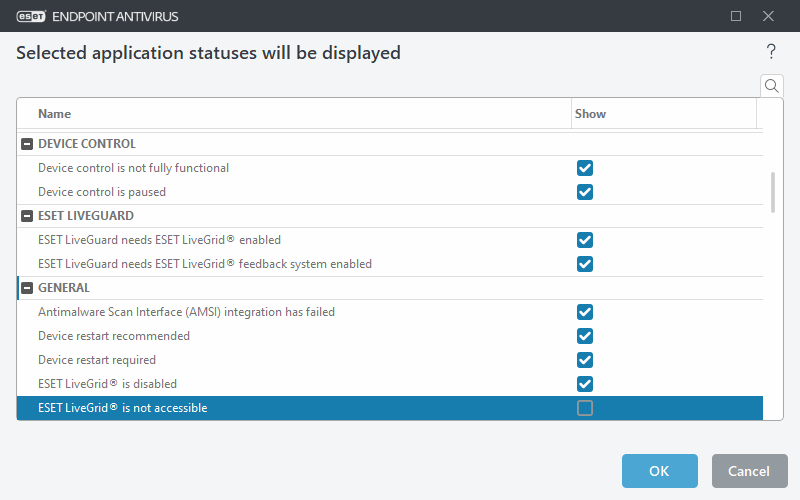The width and height of the screenshot is (800, 500).
Task: Click the ESET logo in title bar
Action: pyautogui.click(x=31, y=16)
